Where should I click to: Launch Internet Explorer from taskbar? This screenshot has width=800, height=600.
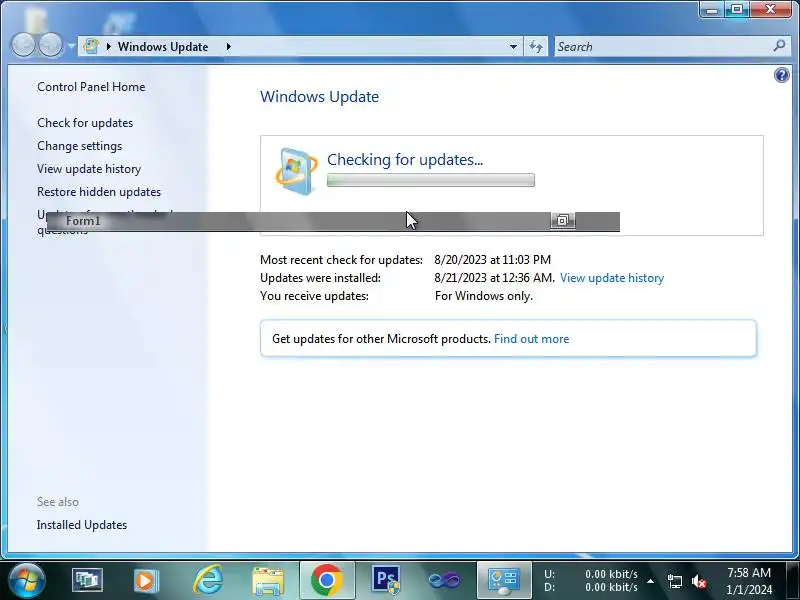208,580
